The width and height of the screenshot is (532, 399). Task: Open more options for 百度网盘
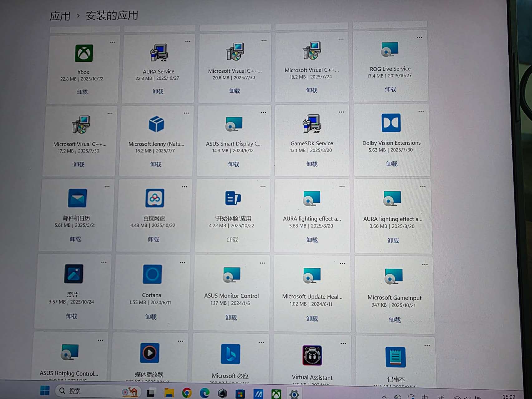point(185,187)
